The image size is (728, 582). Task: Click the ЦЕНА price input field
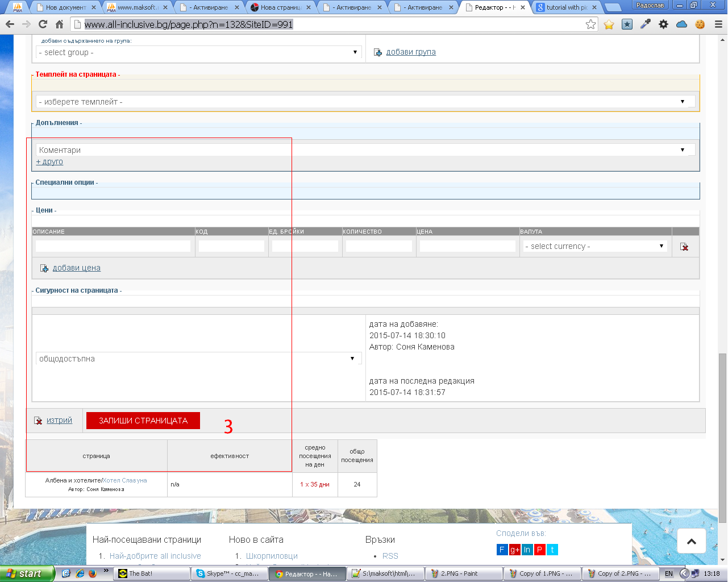468,246
